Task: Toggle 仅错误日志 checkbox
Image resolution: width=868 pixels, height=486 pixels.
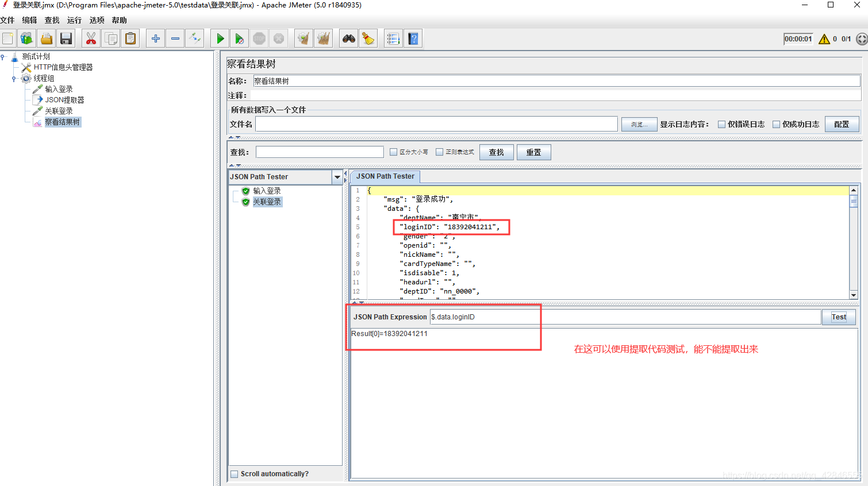Action: coord(722,124)
